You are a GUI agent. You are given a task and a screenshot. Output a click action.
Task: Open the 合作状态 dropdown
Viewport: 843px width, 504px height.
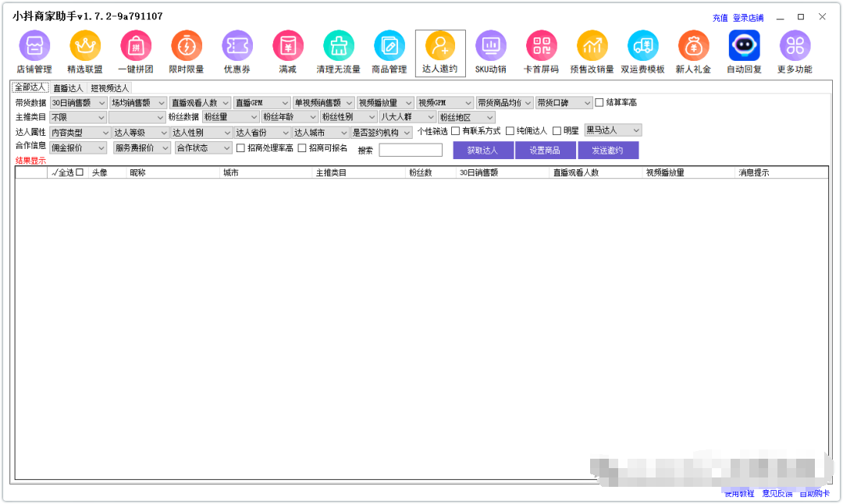(x=203, y=147)
